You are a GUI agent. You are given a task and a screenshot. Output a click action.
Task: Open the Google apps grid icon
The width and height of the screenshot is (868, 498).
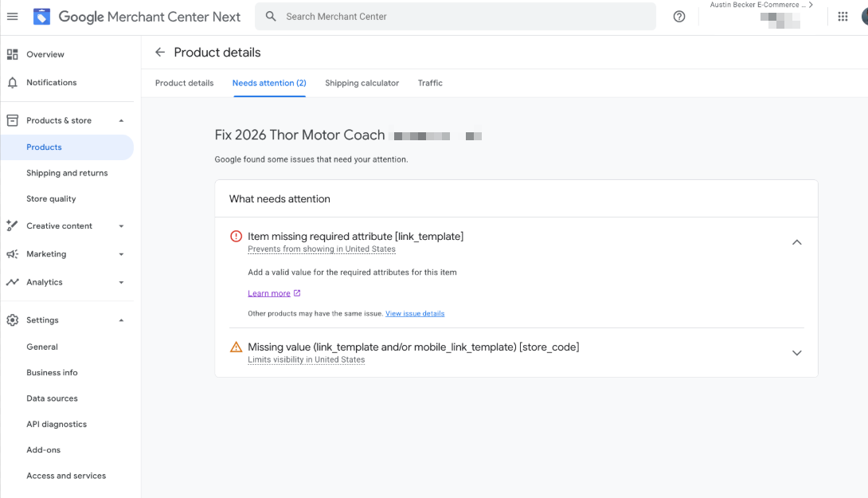click(x=843, y=17)
